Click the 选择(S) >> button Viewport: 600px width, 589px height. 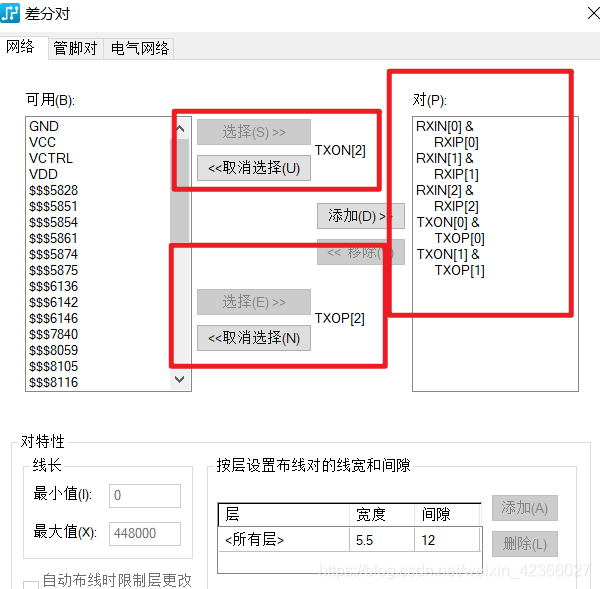[254, 132]
